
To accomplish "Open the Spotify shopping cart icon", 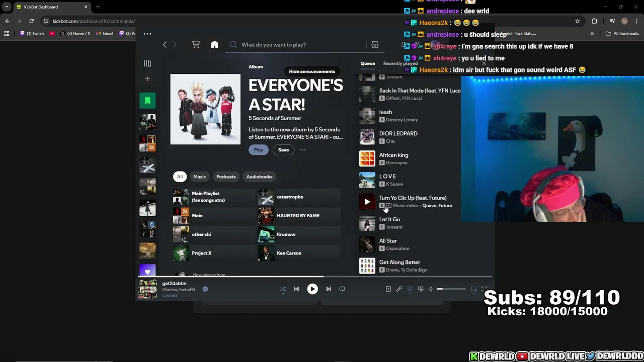I will tap(196, 45).
